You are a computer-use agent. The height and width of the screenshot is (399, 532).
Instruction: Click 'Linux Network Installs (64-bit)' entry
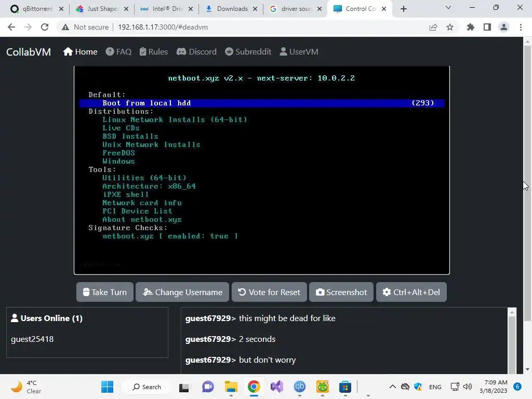click(175, 120)
